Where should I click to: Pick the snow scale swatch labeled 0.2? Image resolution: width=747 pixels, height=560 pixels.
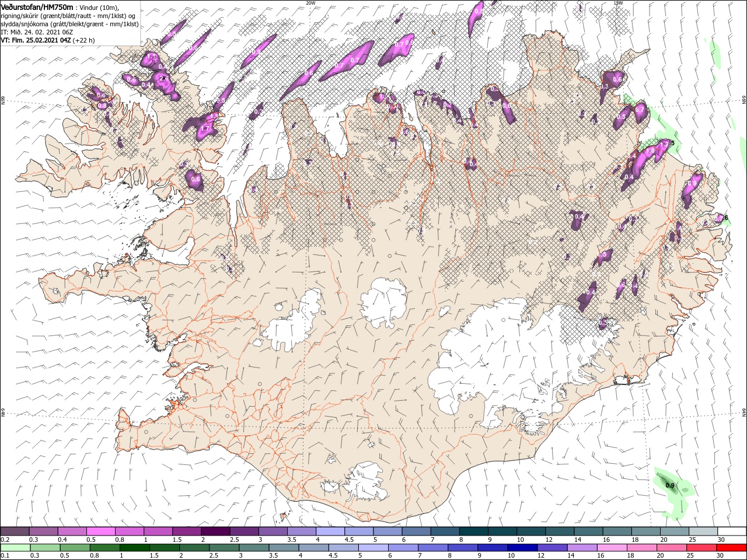[15, 531]
